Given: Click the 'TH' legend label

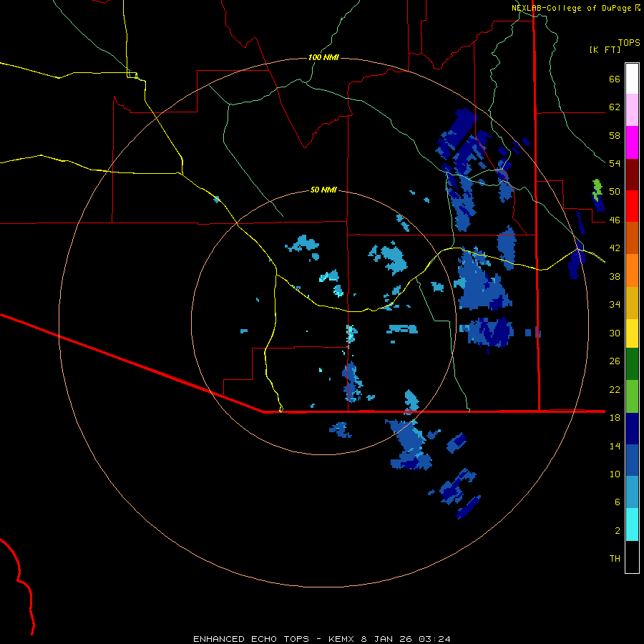Looking at the screenshot, I should point(615,559).
